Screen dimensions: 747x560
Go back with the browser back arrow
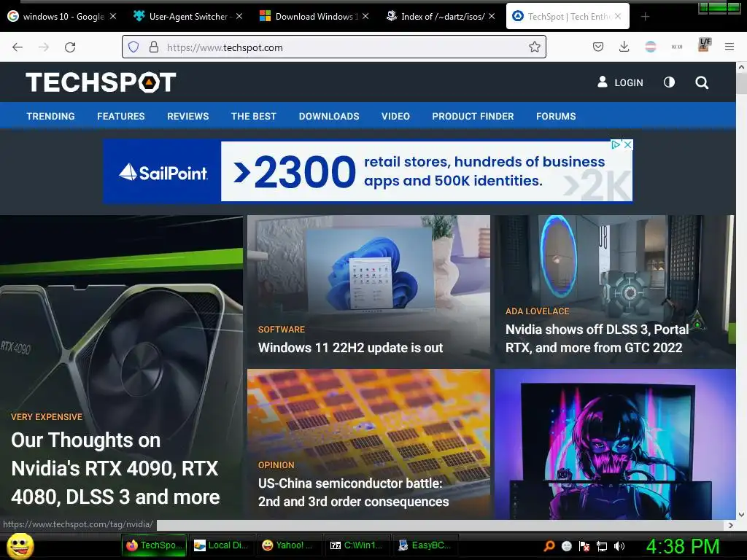click(18, 47)
